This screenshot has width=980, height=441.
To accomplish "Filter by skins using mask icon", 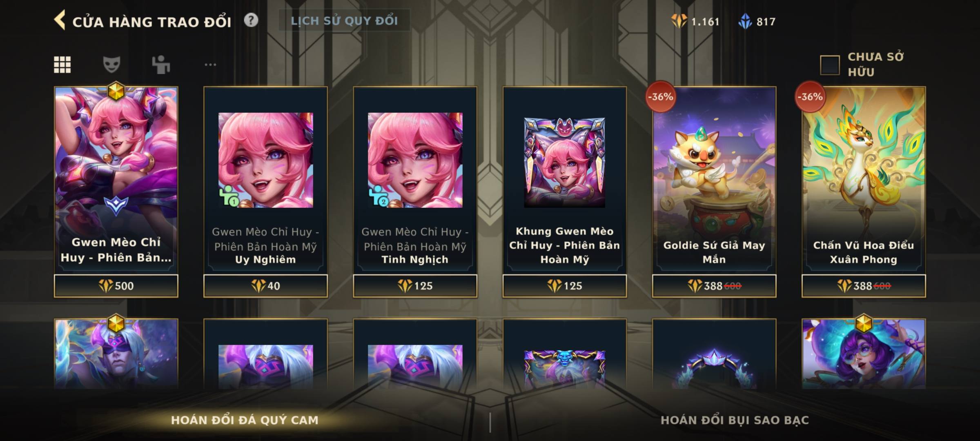I will click(111, 65).
